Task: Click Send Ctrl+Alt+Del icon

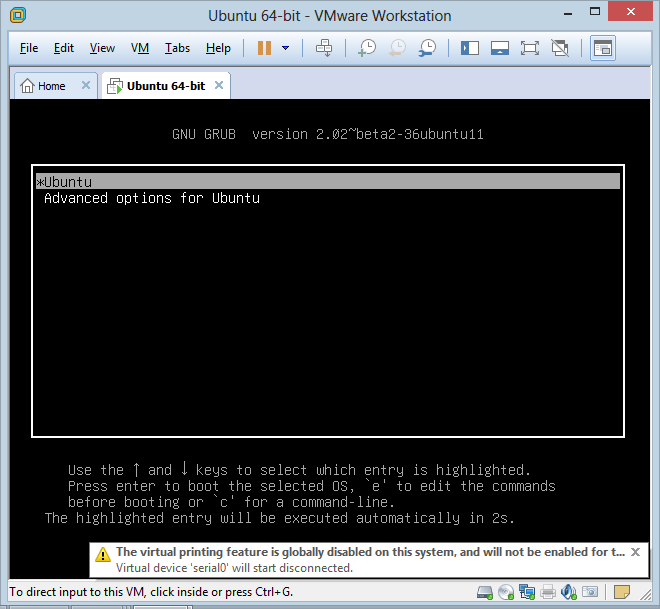Action: tap(324, 48)
